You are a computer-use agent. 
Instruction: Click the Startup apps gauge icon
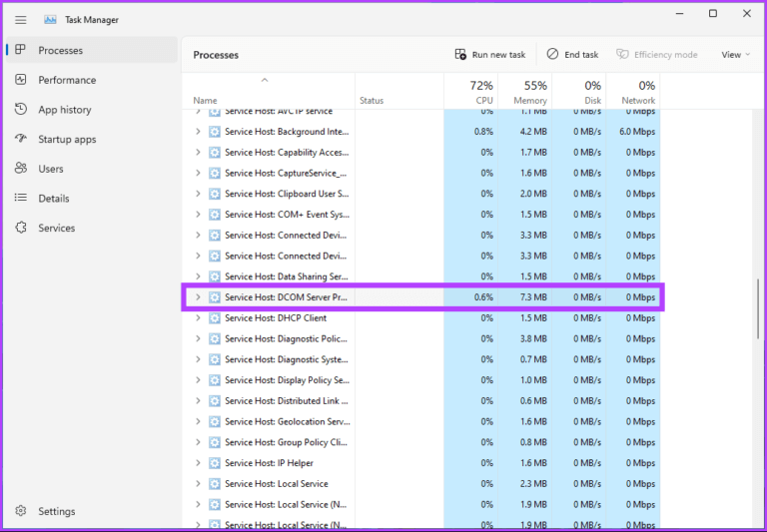pyautogui.click(x=21, y=139)
